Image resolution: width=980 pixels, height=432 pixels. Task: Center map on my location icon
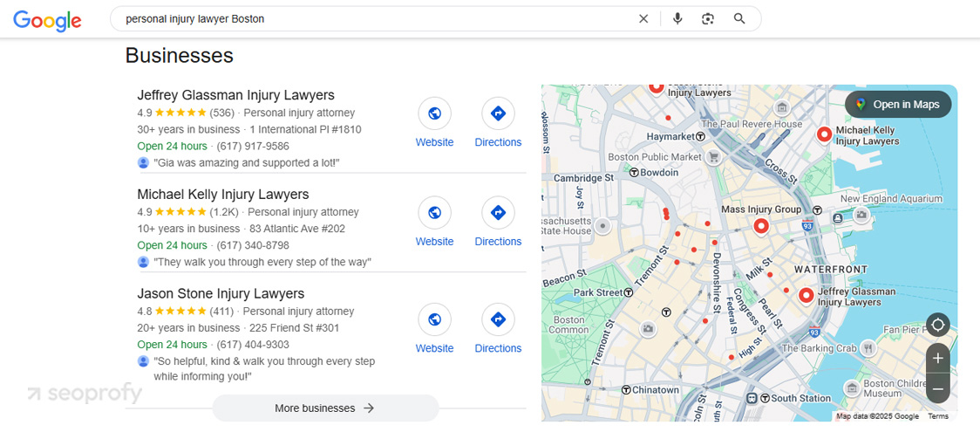pyautogui.click(x=937, y=326)
